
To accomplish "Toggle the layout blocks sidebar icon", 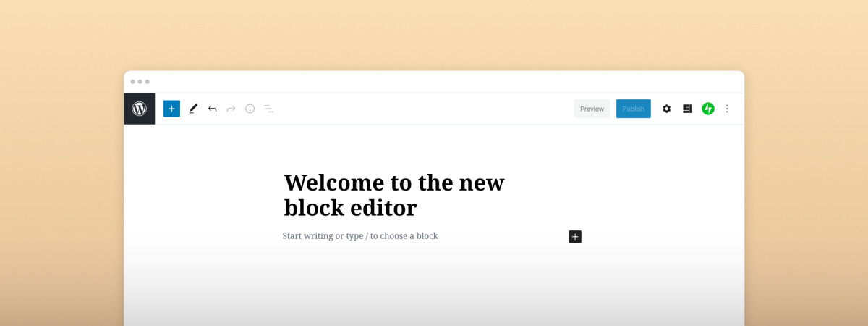I will [x=687, y=109].
